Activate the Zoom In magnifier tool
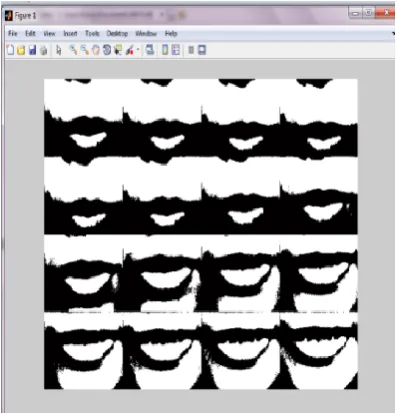This screenshot has width=397, height=413. (73, 50)
